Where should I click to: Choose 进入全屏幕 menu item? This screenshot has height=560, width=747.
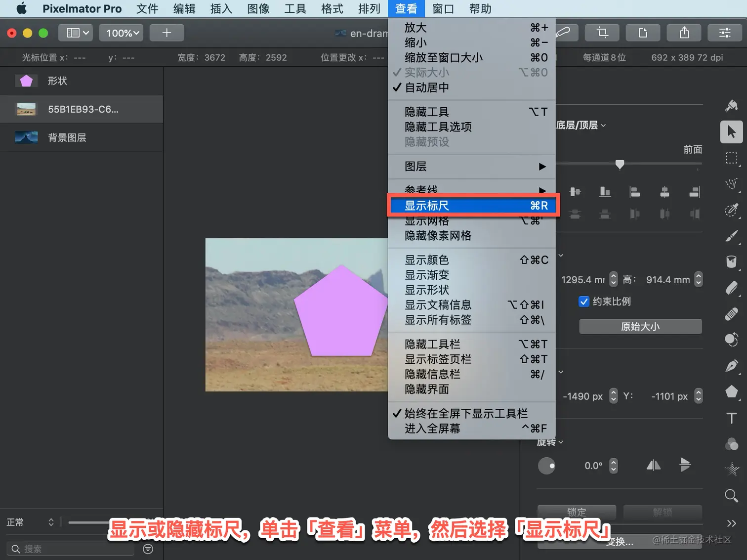click(472, 429)
